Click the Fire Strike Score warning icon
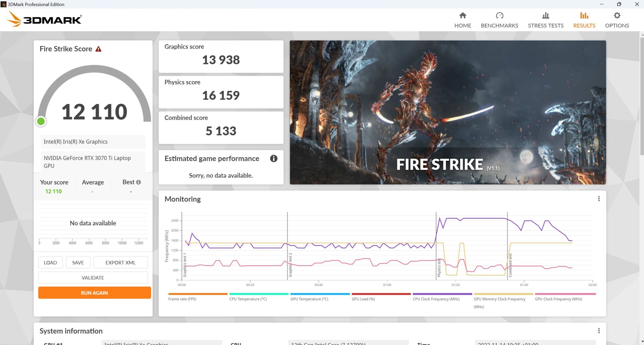 tap(98, 49)
